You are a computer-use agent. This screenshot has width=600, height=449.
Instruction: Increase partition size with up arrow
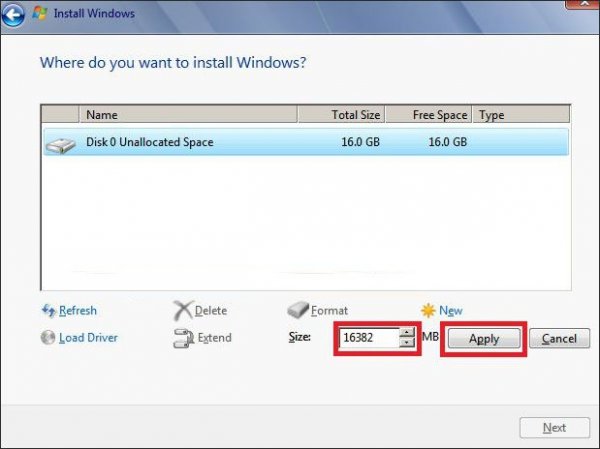pos(406,333)
